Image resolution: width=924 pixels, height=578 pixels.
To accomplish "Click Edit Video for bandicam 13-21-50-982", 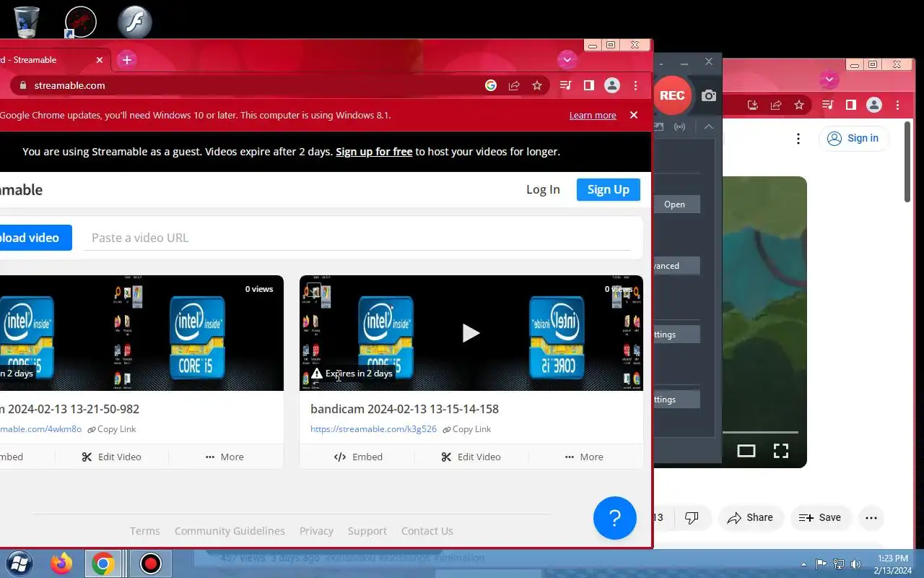I will pos(111,457).
